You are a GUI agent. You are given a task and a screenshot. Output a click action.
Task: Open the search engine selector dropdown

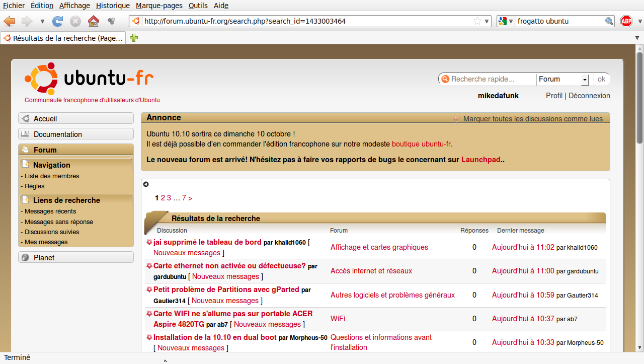pyautogui.click(x=506, y=21)
